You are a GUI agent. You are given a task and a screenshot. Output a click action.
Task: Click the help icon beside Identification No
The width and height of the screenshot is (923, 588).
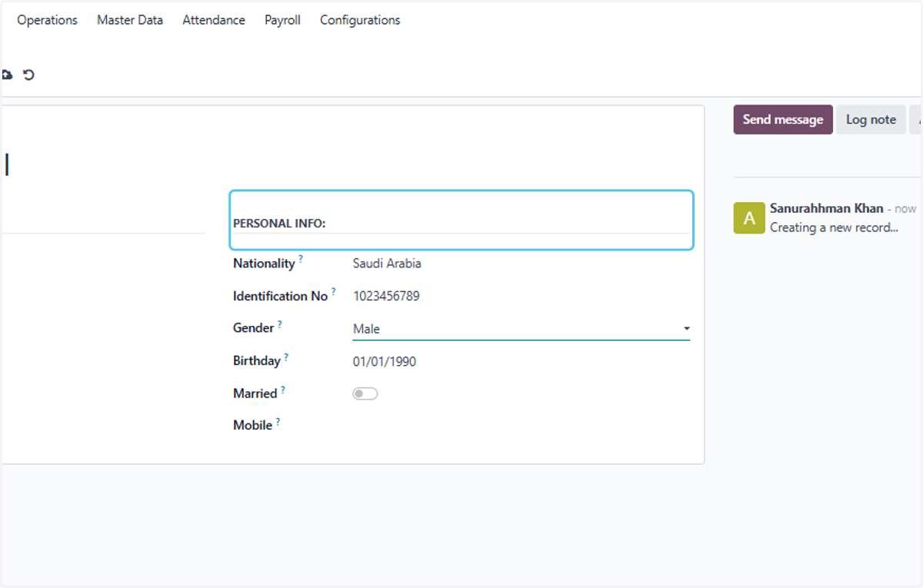point(334,292)
